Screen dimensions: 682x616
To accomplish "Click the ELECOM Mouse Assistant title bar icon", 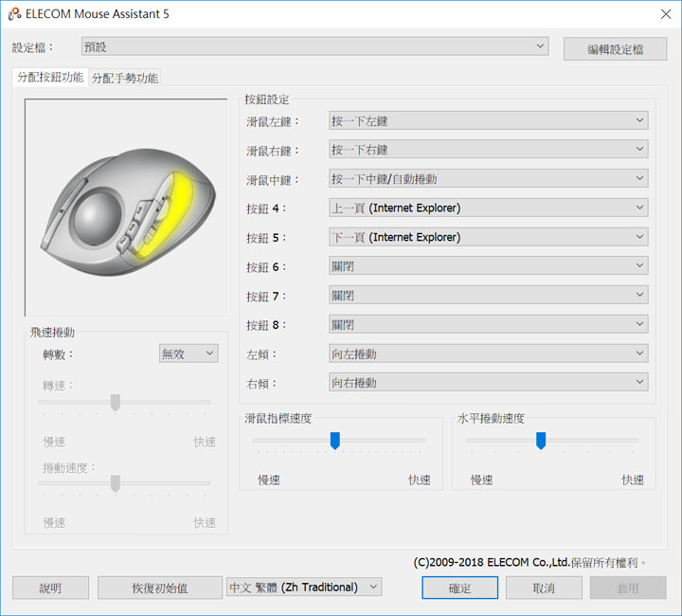I will [14, 14].
